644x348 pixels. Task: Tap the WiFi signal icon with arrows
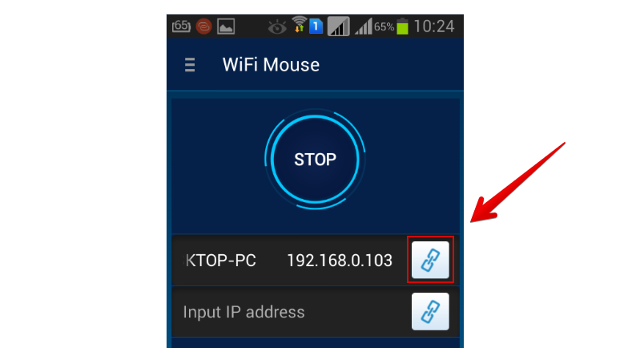300,25
